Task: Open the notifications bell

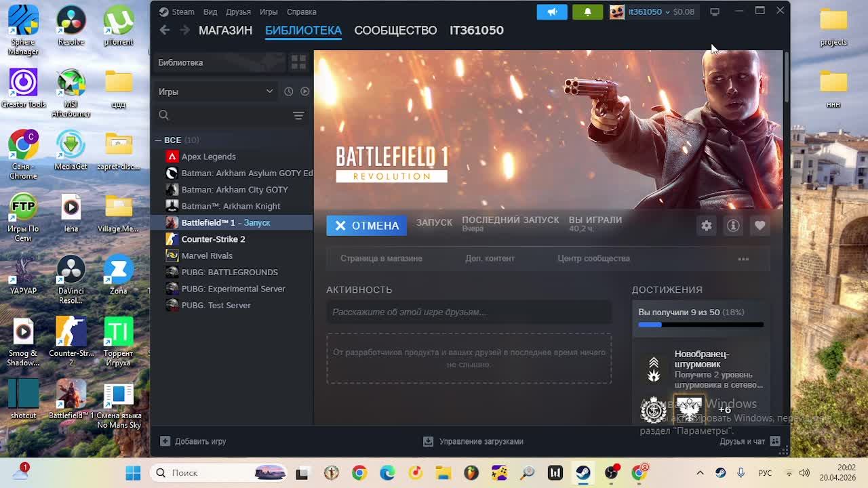Action: click(587, 12)
